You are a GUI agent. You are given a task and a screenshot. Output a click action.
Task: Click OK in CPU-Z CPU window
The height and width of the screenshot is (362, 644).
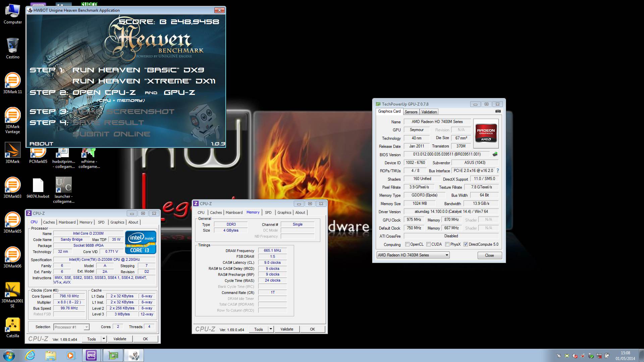tap(145, 339)
